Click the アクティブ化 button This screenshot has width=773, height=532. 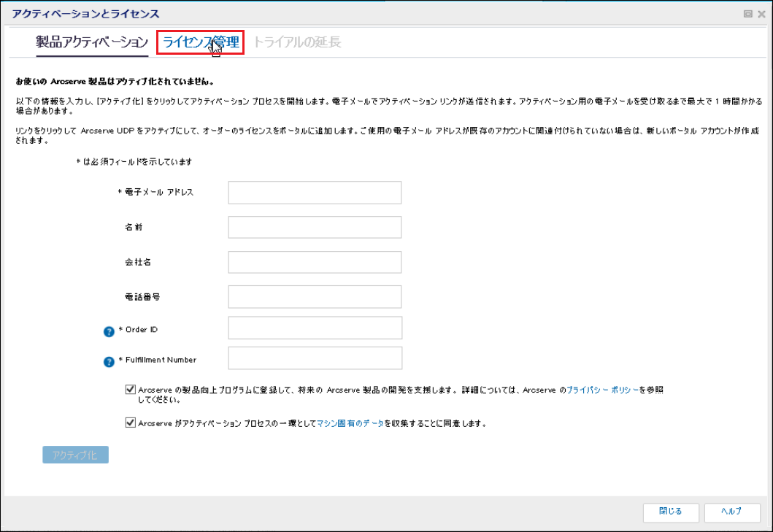75,455
